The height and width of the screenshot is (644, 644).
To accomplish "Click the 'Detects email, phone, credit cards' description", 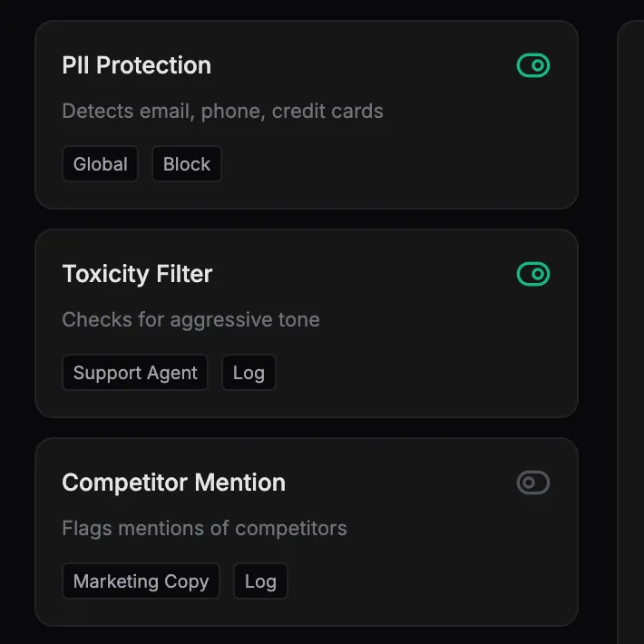I will tap(222, 112).
